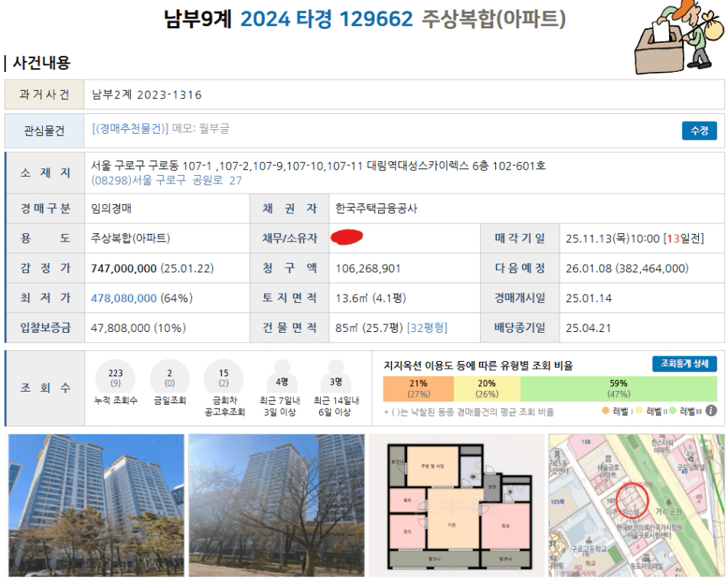728x579 pixels.
Task: Click lot address 서울 구로구 구로동 107-1
Action: [x=152, y=166]
